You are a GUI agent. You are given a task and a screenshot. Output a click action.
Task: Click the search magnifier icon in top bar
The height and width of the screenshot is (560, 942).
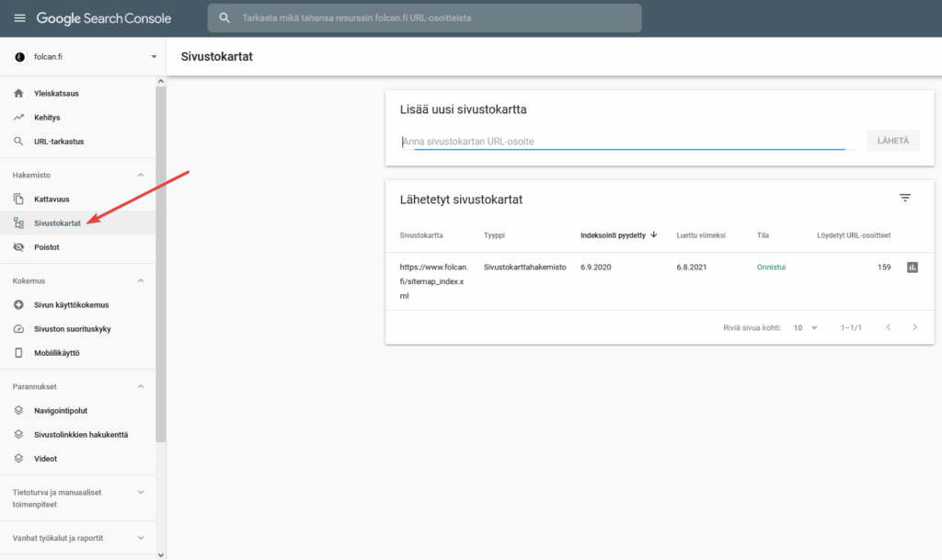(224, 18)
